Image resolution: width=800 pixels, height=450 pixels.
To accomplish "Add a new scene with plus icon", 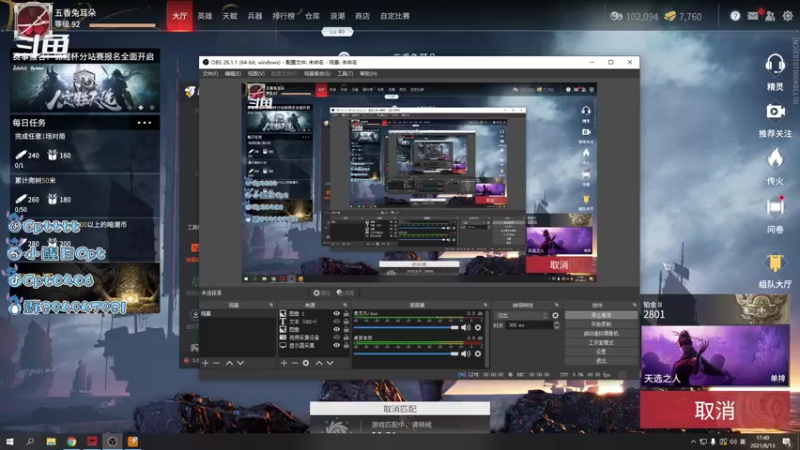I will coord(205,363).
